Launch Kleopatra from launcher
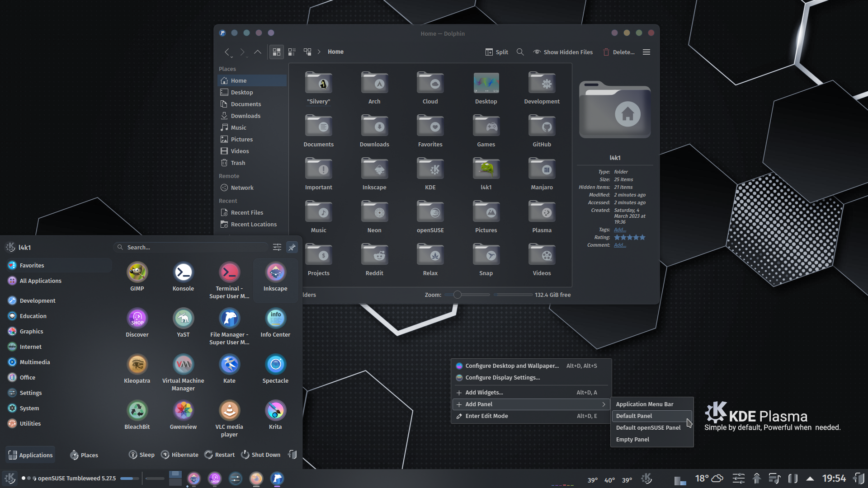The image size is (868, 488). click(x=137, y=365)
